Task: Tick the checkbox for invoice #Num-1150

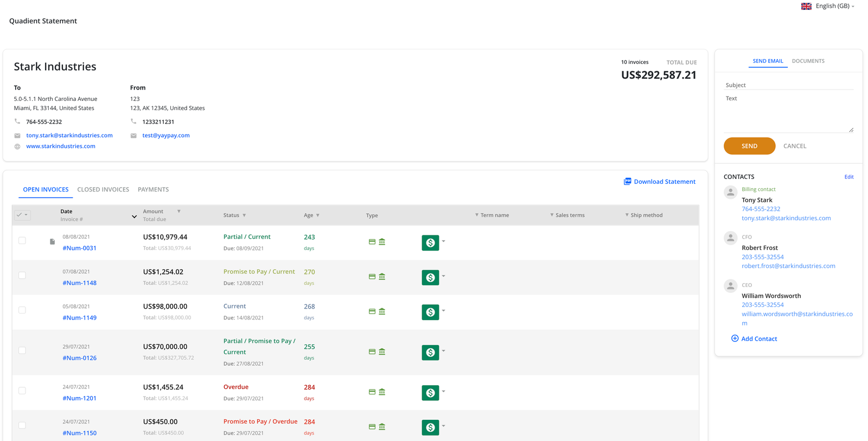Action: point(22,425)
